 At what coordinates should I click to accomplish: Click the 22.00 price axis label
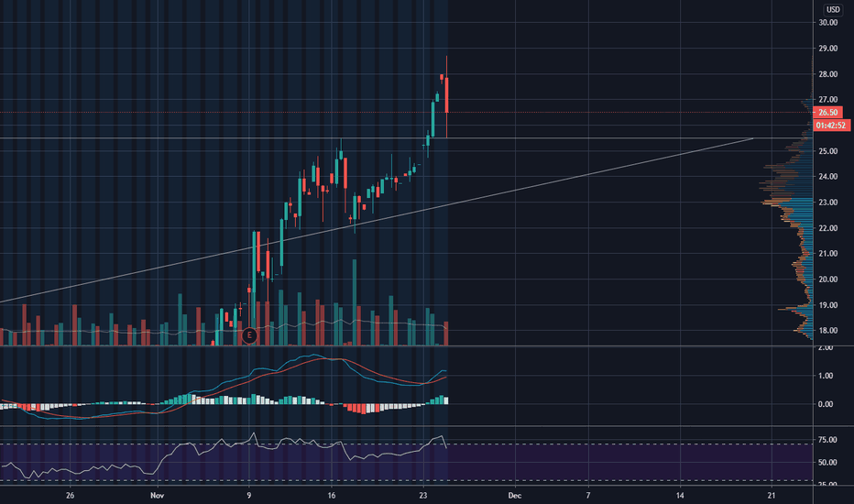[827, 228]
